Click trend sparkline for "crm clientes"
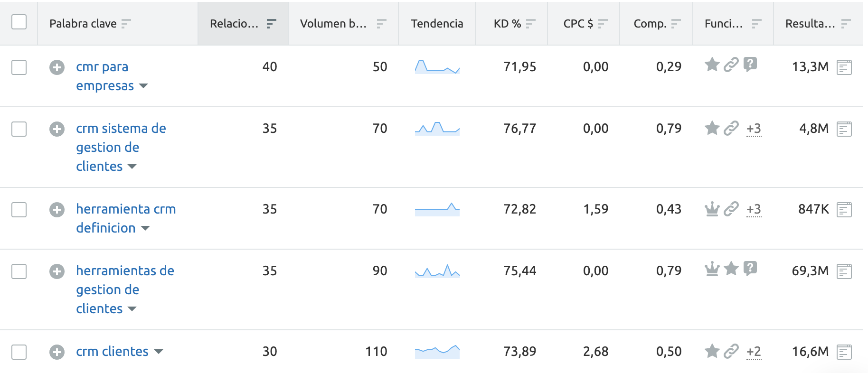The image size is (868, 373). click(x=437, y=351)
